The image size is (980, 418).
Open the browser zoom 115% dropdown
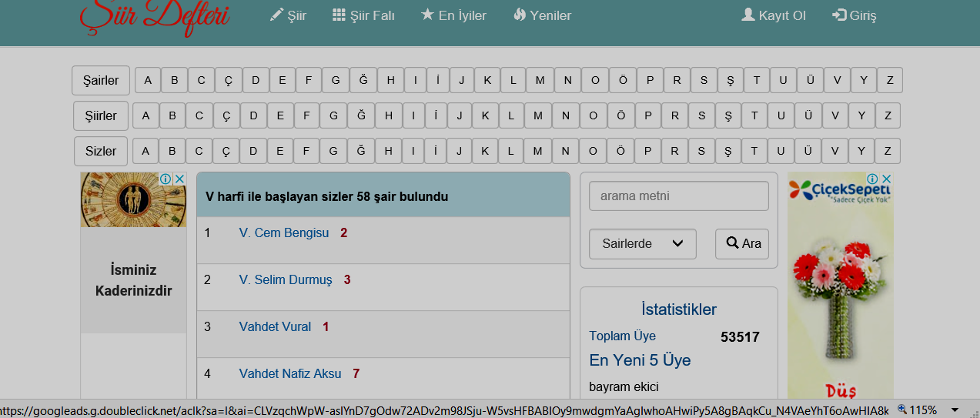click(x=955, y=410)
